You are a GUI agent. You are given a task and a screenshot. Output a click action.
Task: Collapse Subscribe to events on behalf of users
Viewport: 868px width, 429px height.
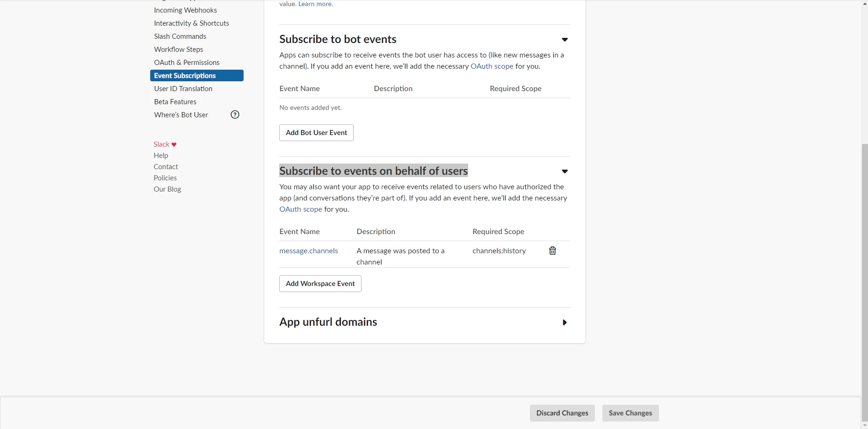coord(564,172)
